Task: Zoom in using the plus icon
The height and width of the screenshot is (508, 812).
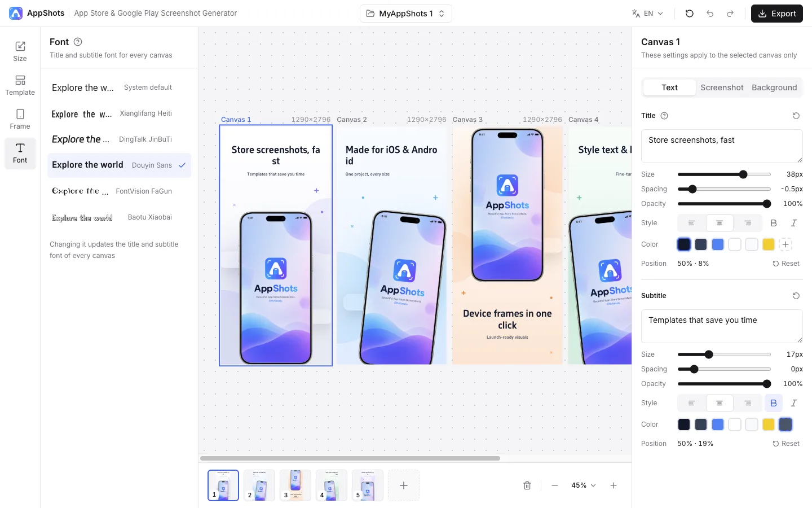Action: [614, 485]
